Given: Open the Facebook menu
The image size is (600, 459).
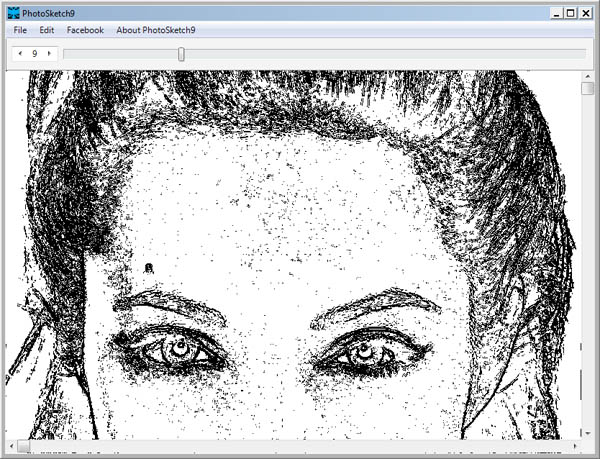Looking at the screenshot, I should pos(85,30).
